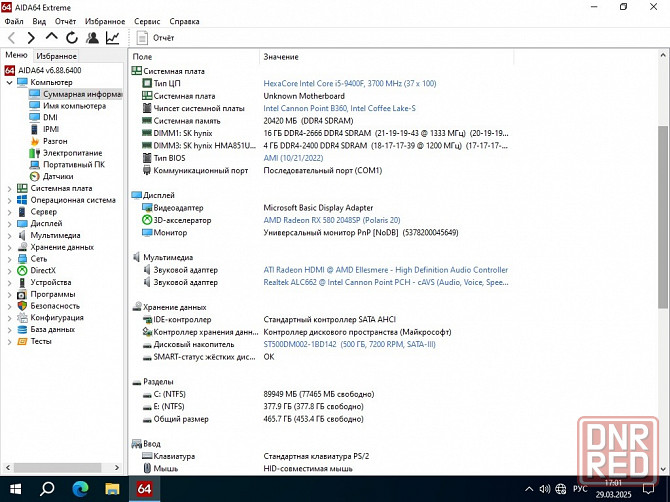Open the Сервис menu
The width and height of the screenshot is (670, 502).
tap(147, 21)
